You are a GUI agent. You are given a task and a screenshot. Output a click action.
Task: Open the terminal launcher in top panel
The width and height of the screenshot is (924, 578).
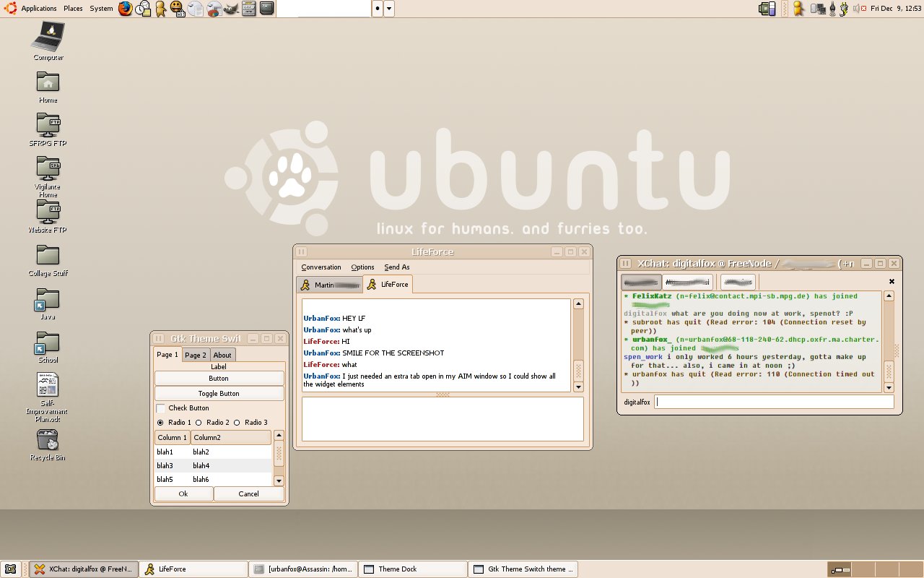click(267, 9)
